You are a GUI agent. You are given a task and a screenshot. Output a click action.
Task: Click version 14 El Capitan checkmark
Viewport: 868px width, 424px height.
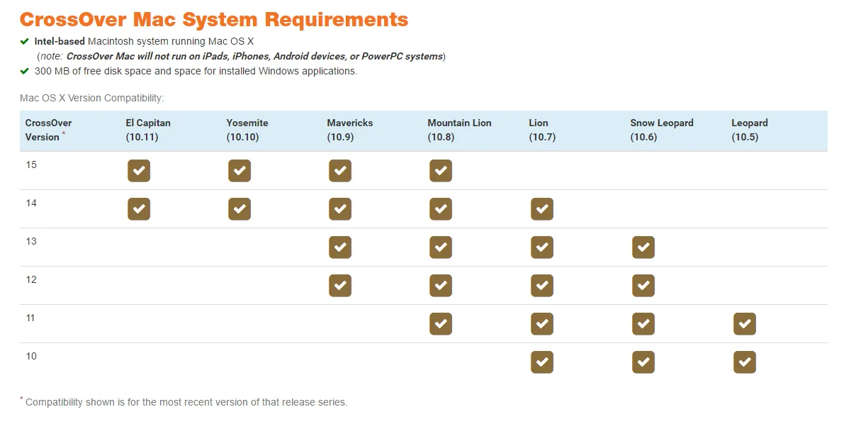tap(139, 209)
